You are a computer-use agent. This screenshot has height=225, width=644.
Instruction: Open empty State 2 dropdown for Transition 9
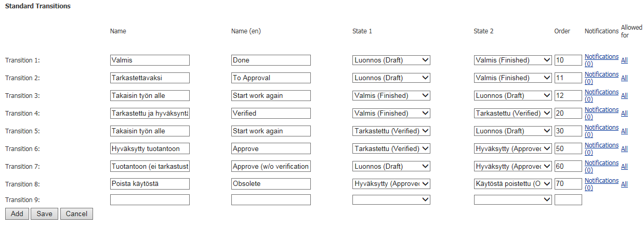[512, 200]
